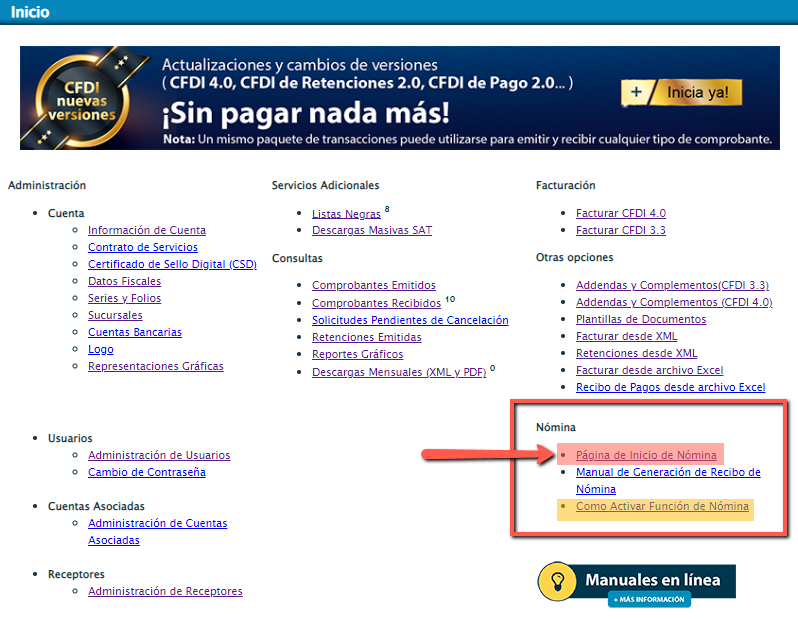Open Administración de Receptores
The image size is (798, 619).
coord(165,591)
